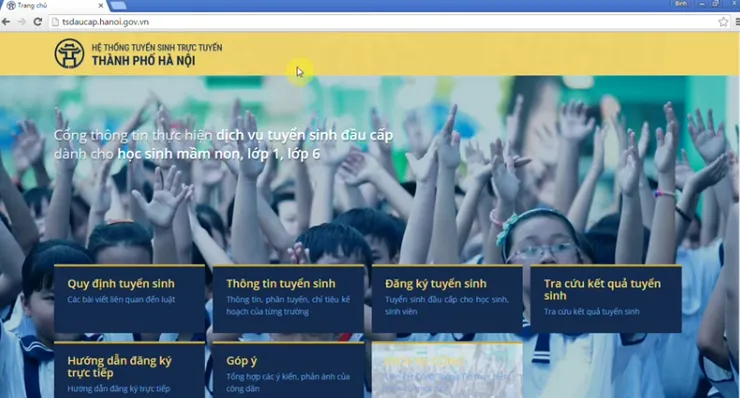Open Tra cứu kết quả tuyển sinh
The height and width of the screenshot is (398, 740).
pos(606,299)
